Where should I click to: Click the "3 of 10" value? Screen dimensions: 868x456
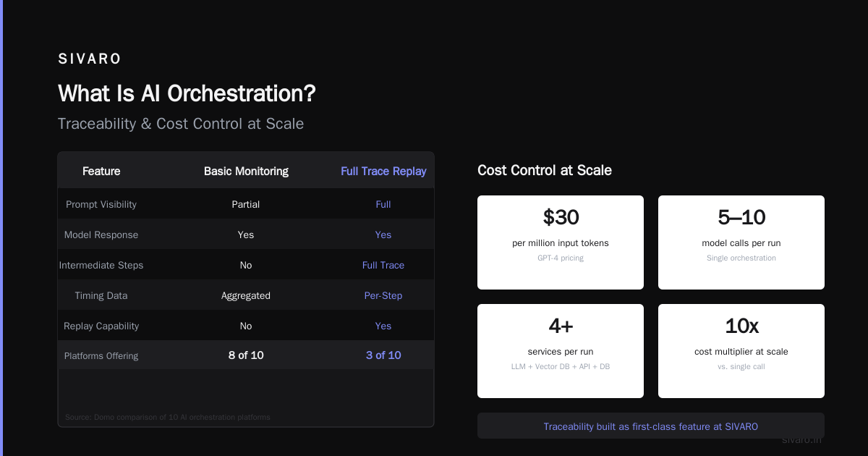pos(383,355)
